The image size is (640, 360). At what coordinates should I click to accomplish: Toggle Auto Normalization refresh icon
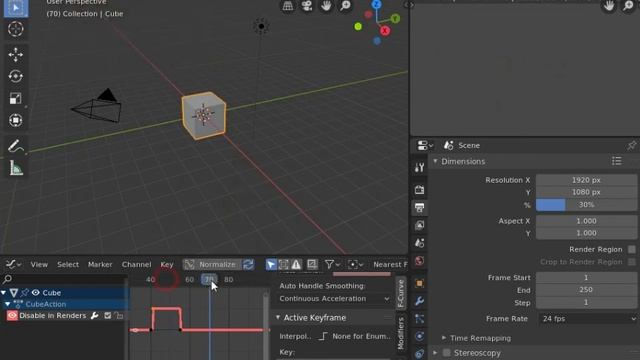249,264
